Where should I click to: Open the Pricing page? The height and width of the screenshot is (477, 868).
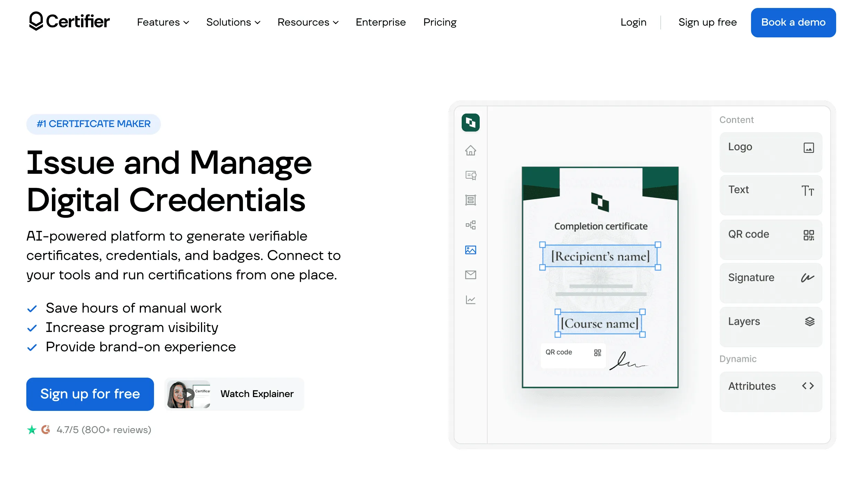440,22
